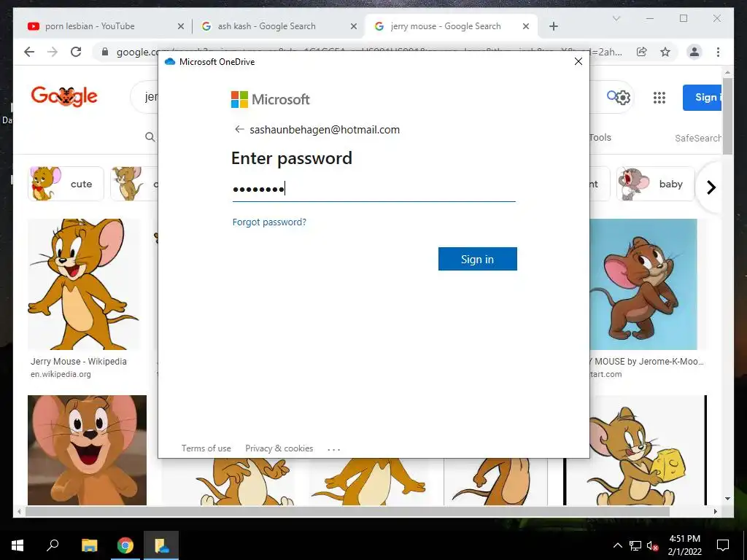Click the Google doodle logo

point(64,97)
